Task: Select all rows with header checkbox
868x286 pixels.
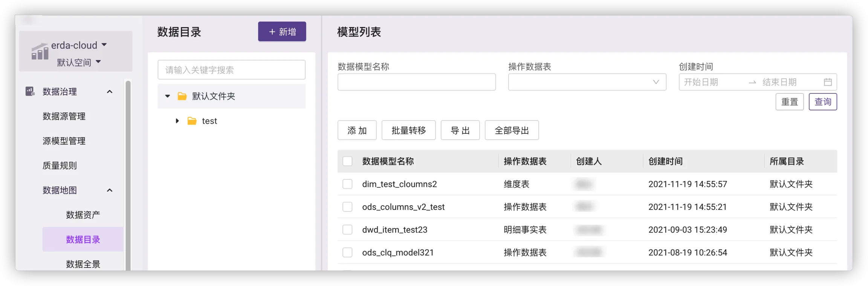Action: click(x=347, y=161)
